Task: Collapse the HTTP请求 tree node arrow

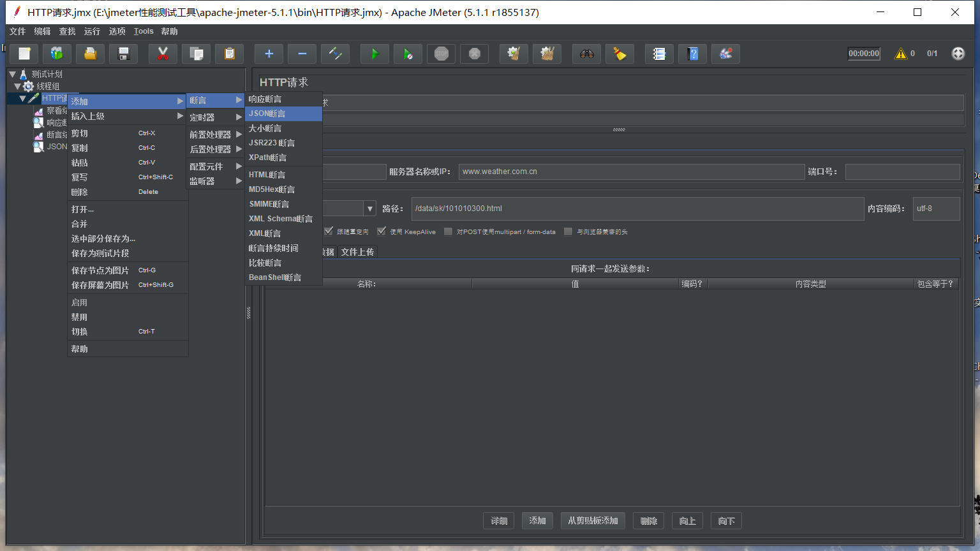Action: [22, 98]
